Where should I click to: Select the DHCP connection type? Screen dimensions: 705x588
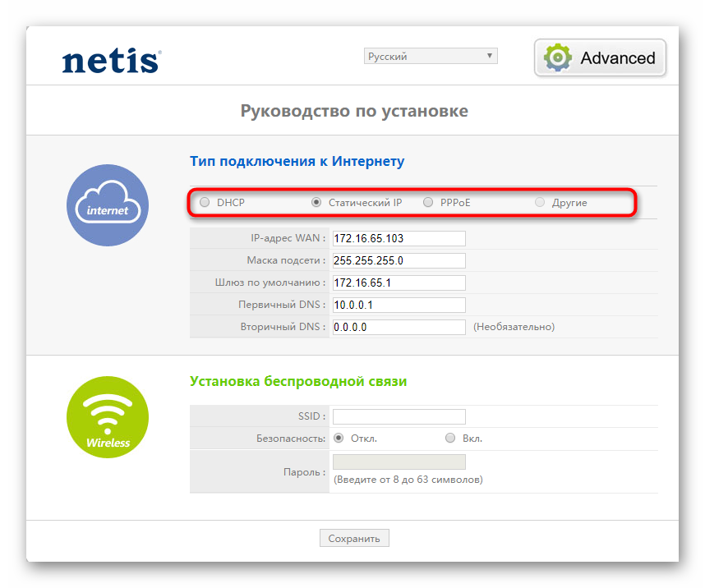click(205, 202)
